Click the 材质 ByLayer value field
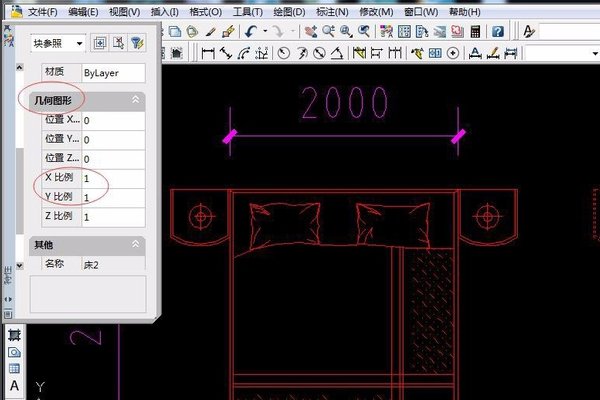Screen dimensions: 600x400 pyautogui.click(x=113, y=73)
